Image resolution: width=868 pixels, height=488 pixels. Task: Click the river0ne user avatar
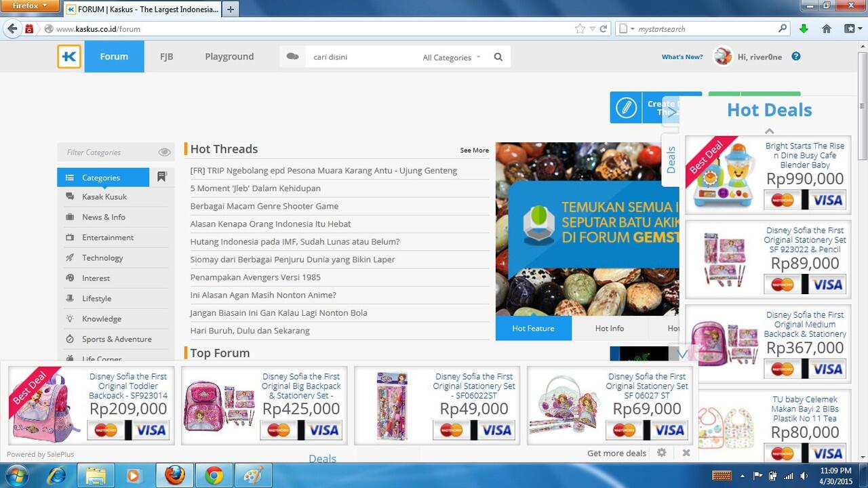pyautogui.click(x=723, y=56)
